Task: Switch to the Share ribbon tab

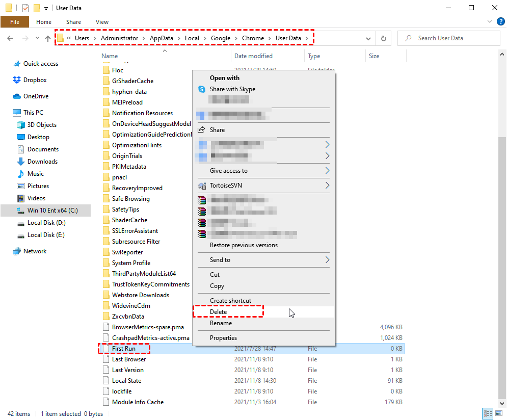Action: pyautogui.click(x=73, y=22)
